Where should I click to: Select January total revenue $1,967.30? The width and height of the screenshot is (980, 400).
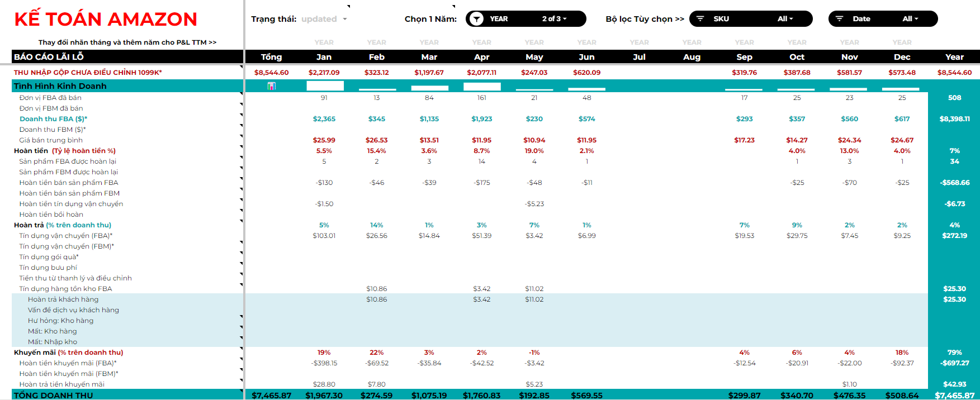coord(324,396)
